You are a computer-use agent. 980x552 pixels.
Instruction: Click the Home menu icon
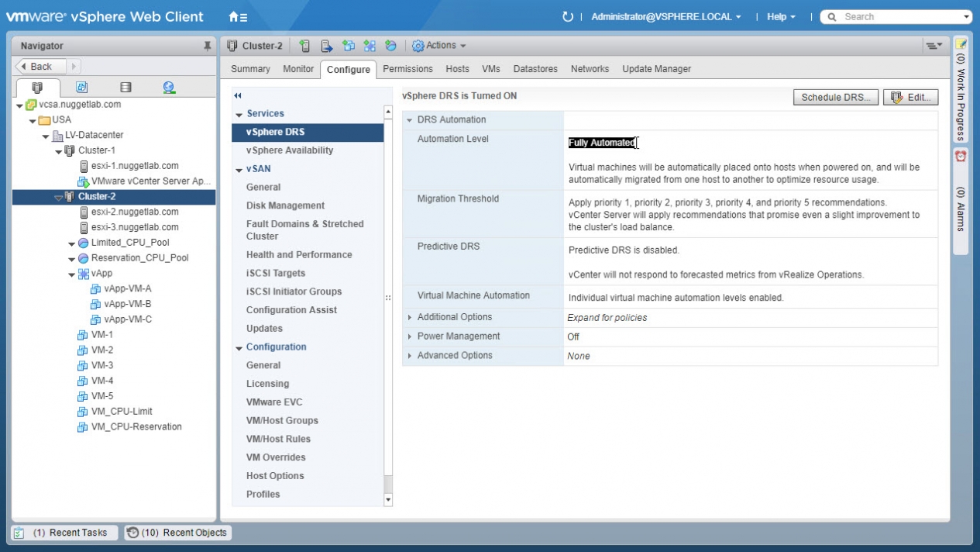click(x=237, y=16)
